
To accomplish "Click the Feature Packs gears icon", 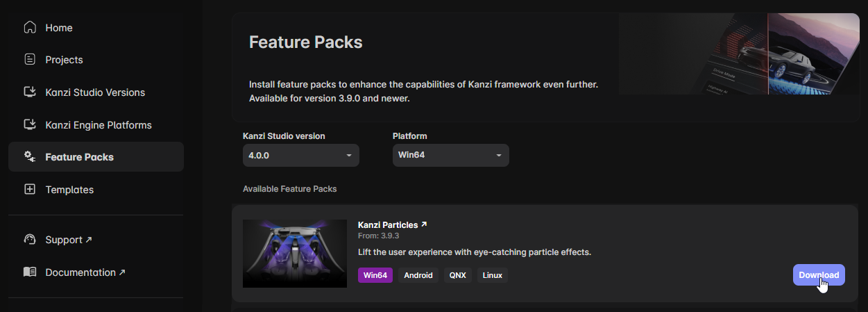I will 29,157.
